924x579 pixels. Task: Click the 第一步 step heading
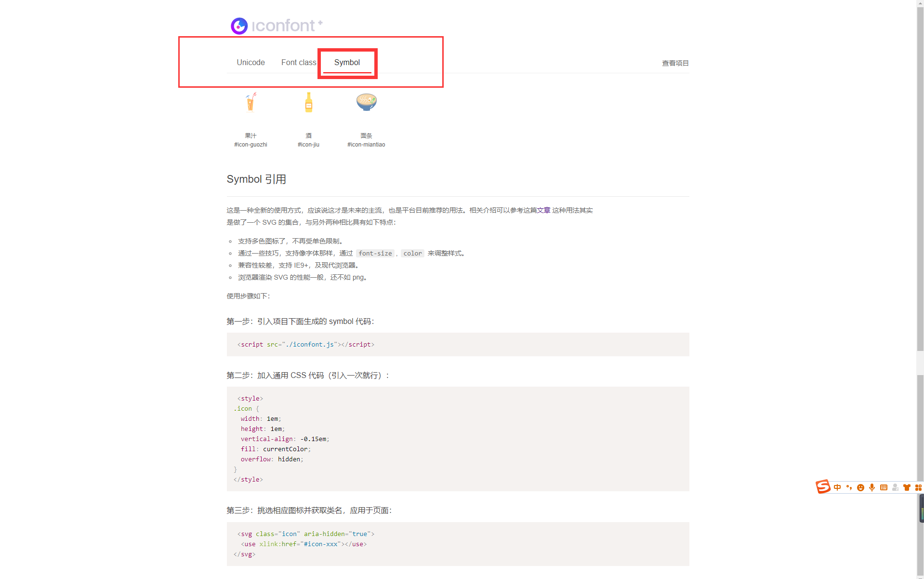click(x=300, y=322)
